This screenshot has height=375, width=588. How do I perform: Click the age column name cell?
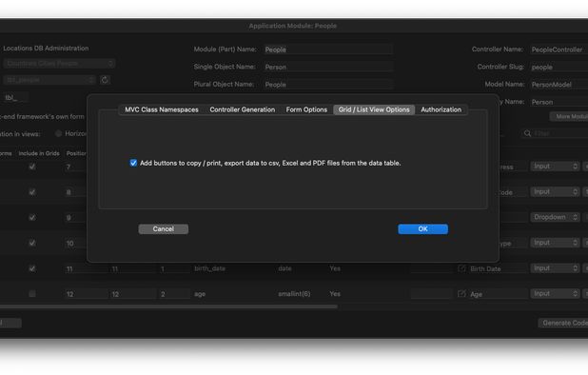tap(200, 294)
